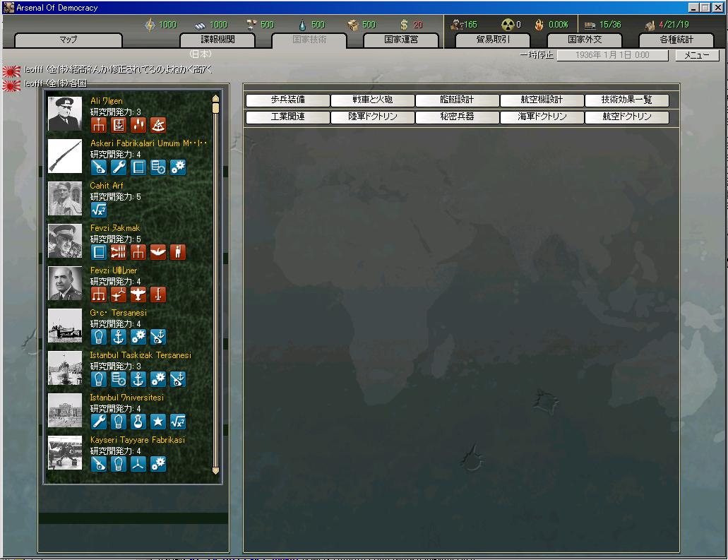Click the dissent flame icon beside 0.00%
The width and height of the screenshot is (728, 560).
click(539, 25)
